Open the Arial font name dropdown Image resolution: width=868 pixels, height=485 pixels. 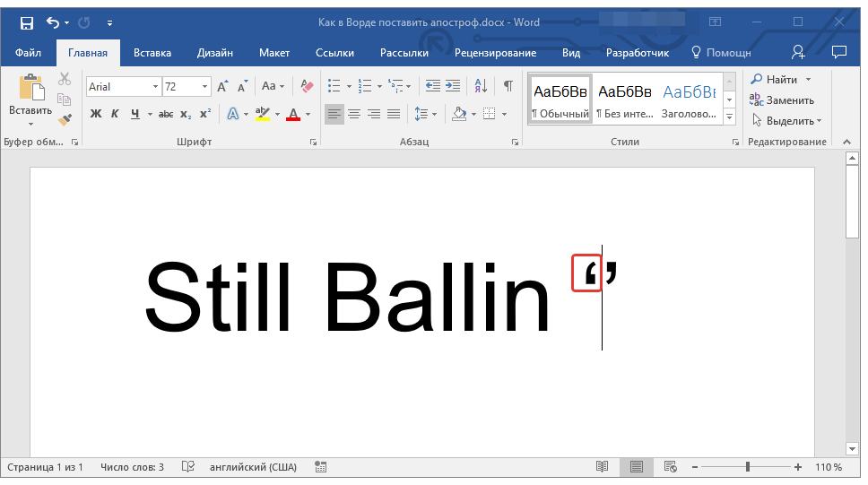[155, 87]
